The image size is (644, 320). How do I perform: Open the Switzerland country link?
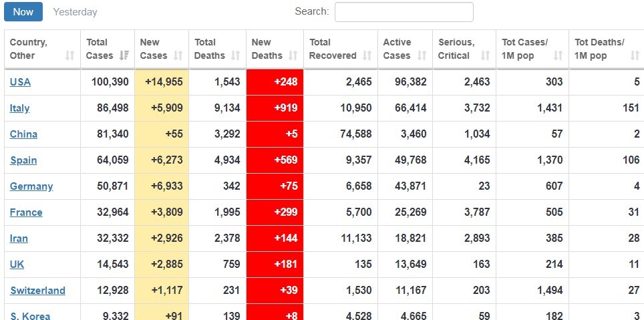pos(37,291)
